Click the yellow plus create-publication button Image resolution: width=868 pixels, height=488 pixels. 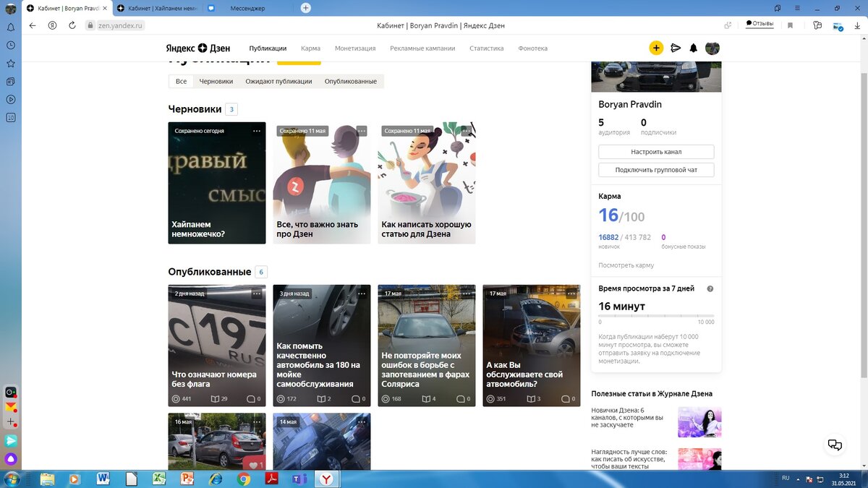click(x=656, y=48)
